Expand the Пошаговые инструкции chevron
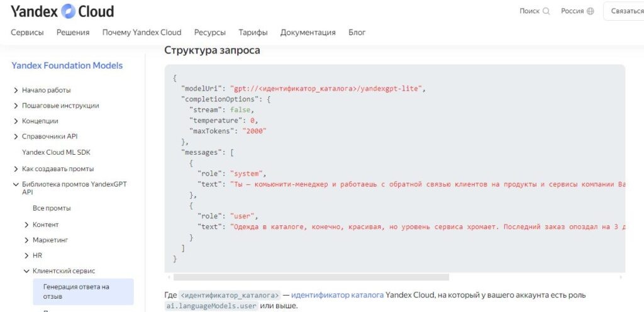Screen dimensions: 644x312 [16, 106]
